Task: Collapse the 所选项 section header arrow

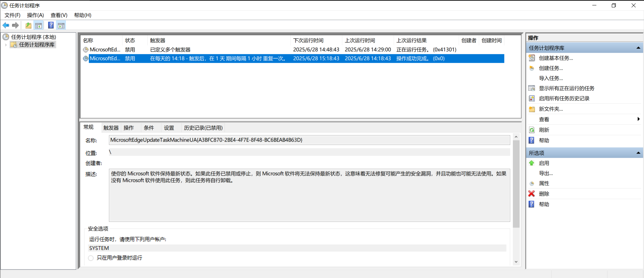Action: [638, 153]
